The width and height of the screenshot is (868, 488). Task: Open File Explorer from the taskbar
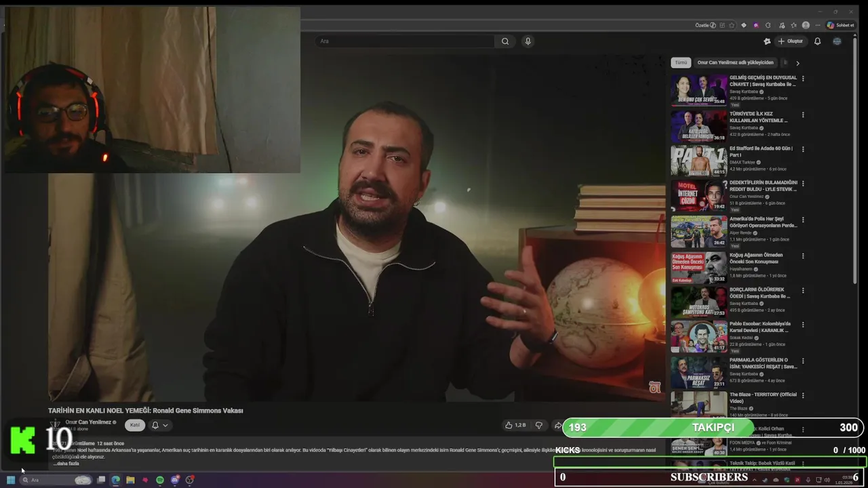pyautogui.click(x=130, y=480)
